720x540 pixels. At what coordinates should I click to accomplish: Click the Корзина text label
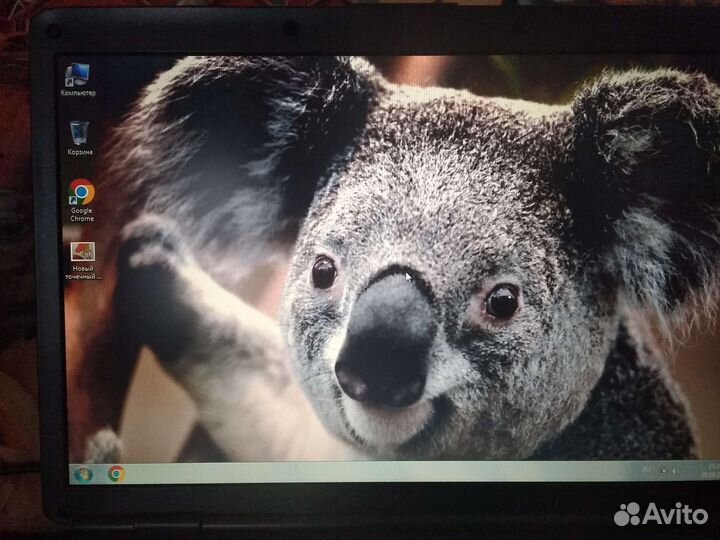click(80, 152)
